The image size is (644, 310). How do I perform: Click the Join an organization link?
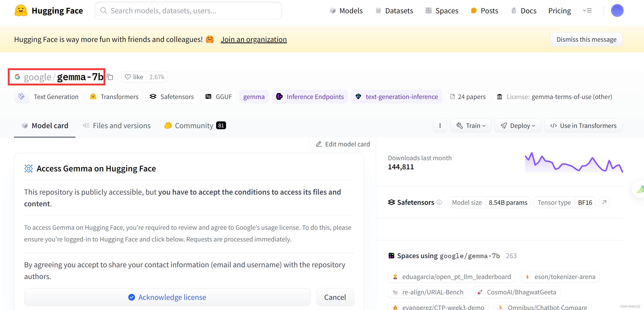tap(253, 39)
